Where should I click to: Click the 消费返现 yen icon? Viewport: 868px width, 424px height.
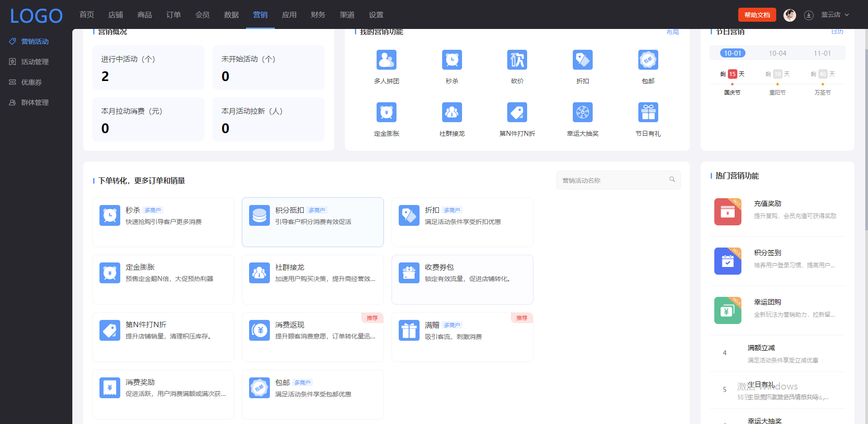coord(259,330)
